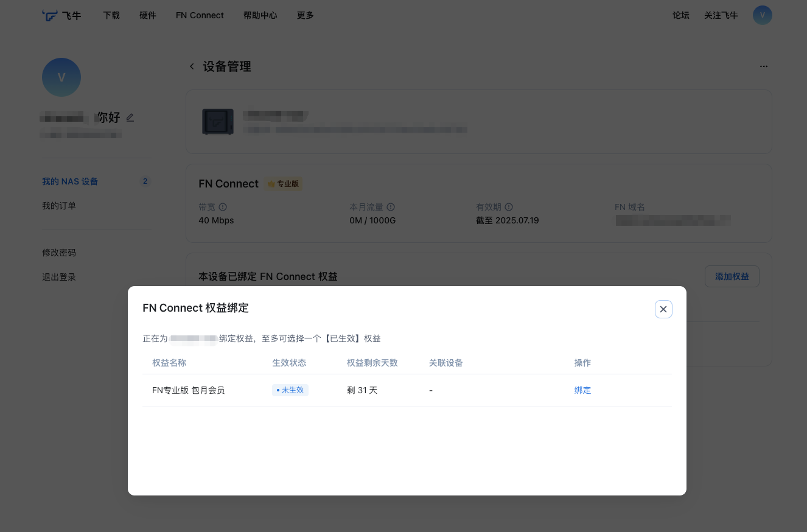807x532 pixels.
Task: Click the 设备管理 page title
Action: [x=227, y=66]
